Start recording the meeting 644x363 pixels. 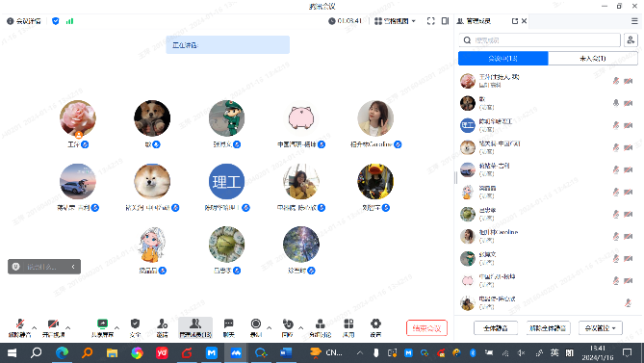pos(256,327)
